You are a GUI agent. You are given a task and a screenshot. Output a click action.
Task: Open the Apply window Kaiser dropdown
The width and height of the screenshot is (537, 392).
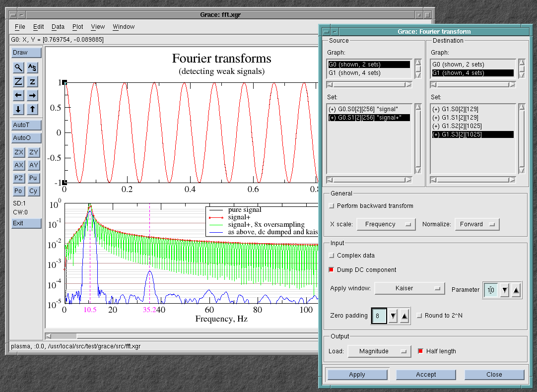[409, 288]
